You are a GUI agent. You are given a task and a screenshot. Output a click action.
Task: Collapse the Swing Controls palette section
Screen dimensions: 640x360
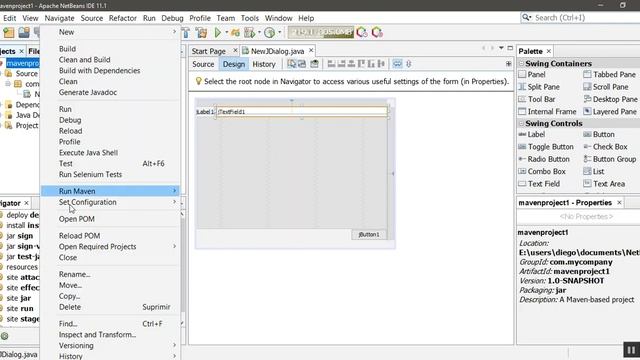click(x=521, y=123)
